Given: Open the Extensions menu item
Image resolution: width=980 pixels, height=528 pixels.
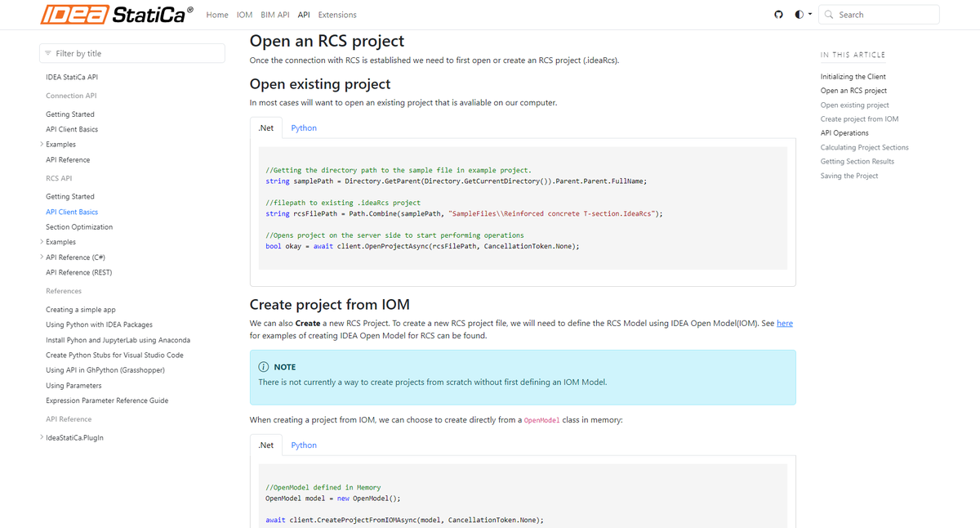Looking at the screenshot, I should 337,14.
